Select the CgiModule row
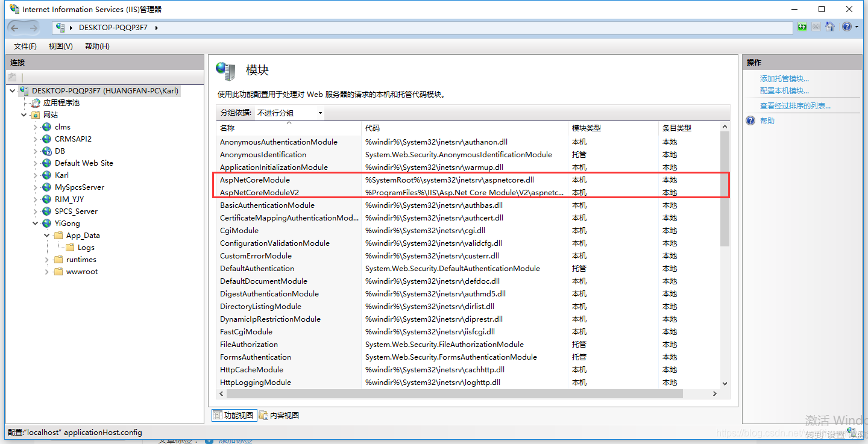The width and height of the screenshot is (868, 444). [469, 231]
